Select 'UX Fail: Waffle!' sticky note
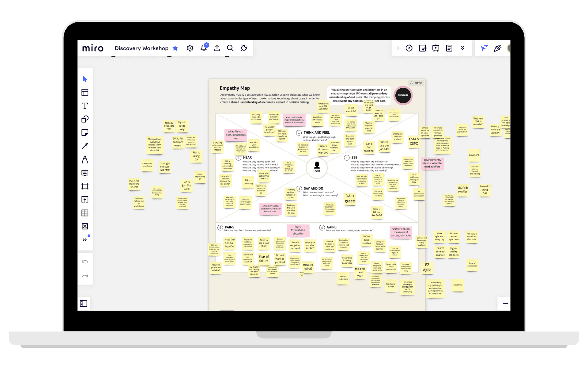This screenshot has width=588, height=368. pos(463,190)
